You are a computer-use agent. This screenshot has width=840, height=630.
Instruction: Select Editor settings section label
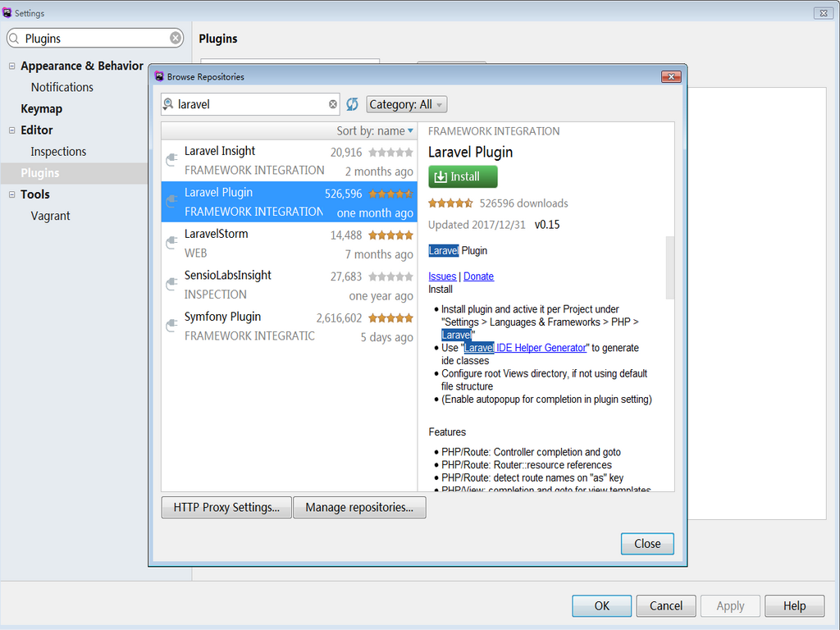(x=36, y=130)
